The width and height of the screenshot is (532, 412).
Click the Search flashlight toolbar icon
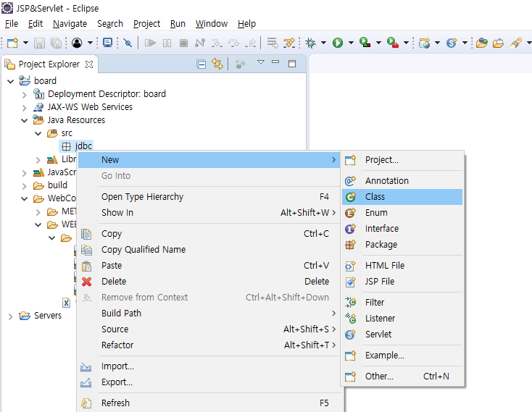(516, 43)
